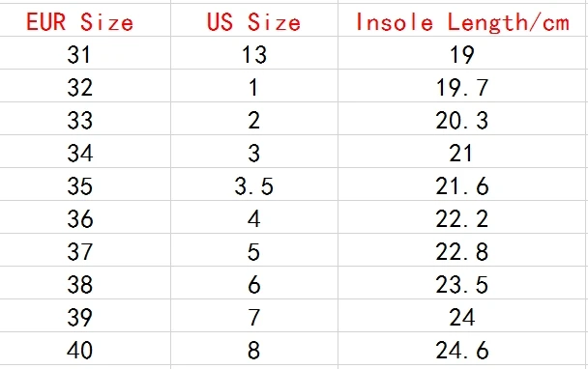Click the cell with EUR size 40

click(85, 349)
